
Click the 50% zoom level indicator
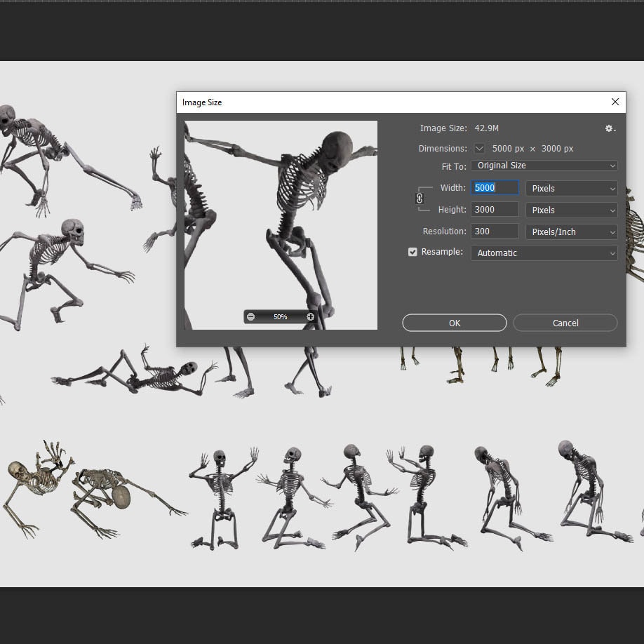click(x=280, y=316)
